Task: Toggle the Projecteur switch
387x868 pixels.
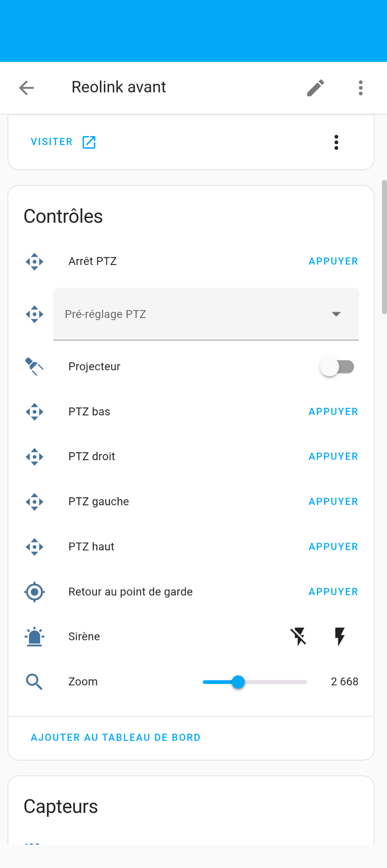Action: [x=337, y=367]
